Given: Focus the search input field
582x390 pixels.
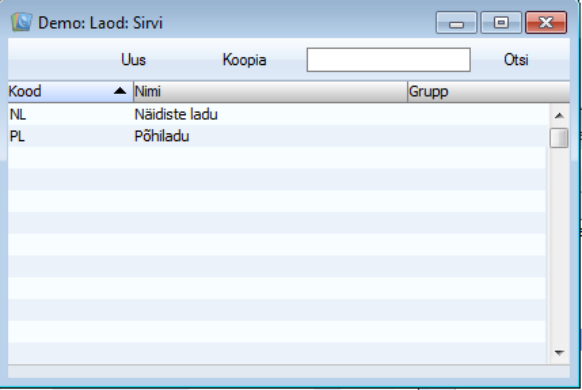Looking at the screenshot, I should (x=389, y=60).
